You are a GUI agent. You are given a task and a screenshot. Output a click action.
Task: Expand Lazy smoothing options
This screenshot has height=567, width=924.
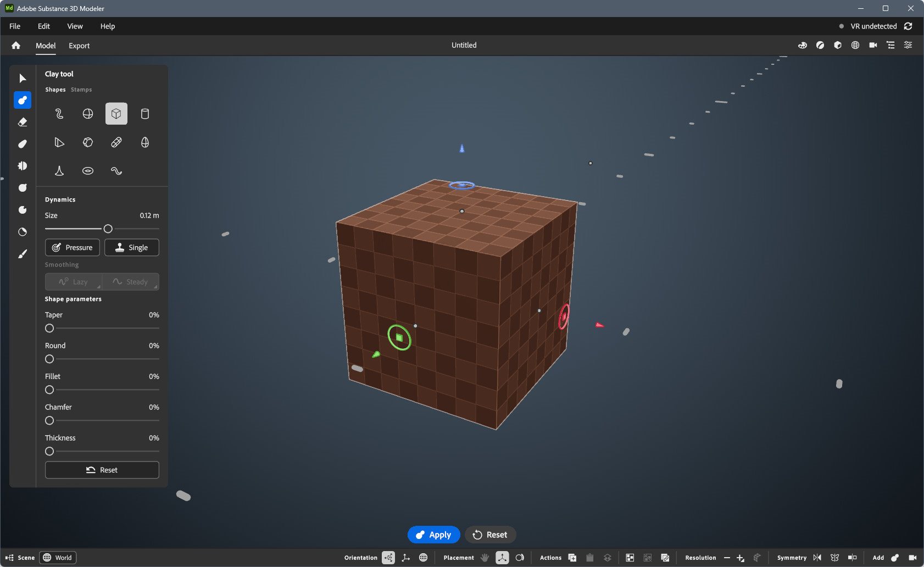(x=73, y=282)
